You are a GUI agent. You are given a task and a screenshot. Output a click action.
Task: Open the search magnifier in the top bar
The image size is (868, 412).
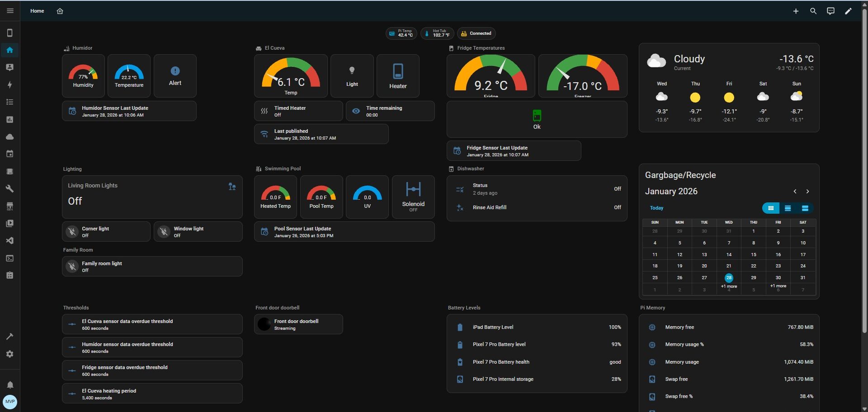pos(813,11)
